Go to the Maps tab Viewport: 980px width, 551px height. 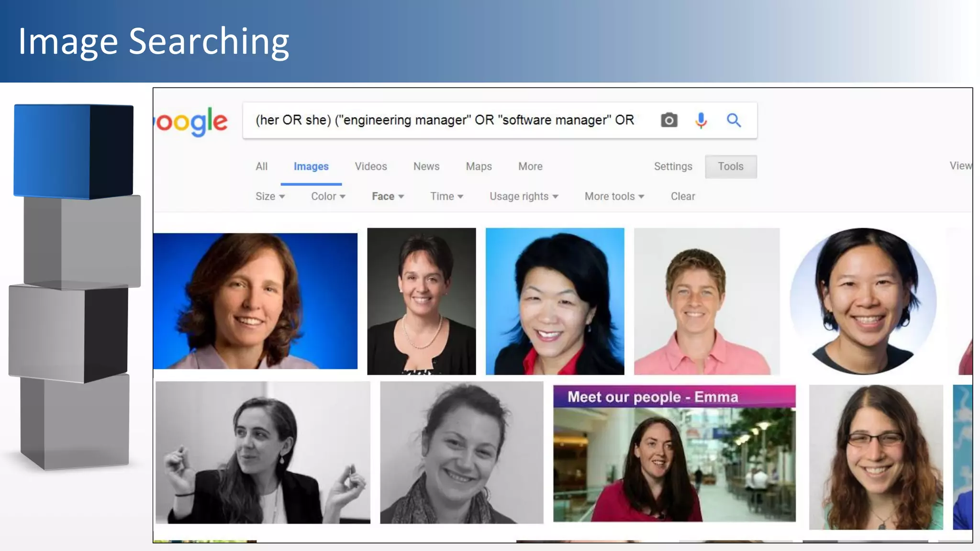click(x=479, y=166)
